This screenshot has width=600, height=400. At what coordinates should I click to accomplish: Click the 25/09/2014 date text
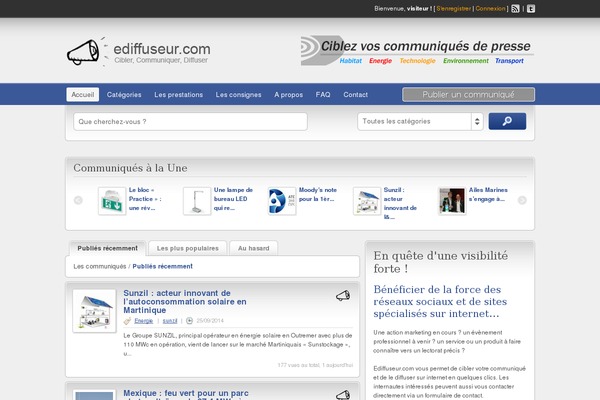pos(210,321)
